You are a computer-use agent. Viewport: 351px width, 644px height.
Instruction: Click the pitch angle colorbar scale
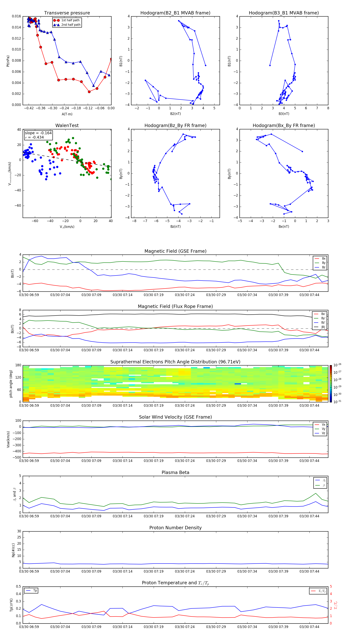tap(331, 384)
